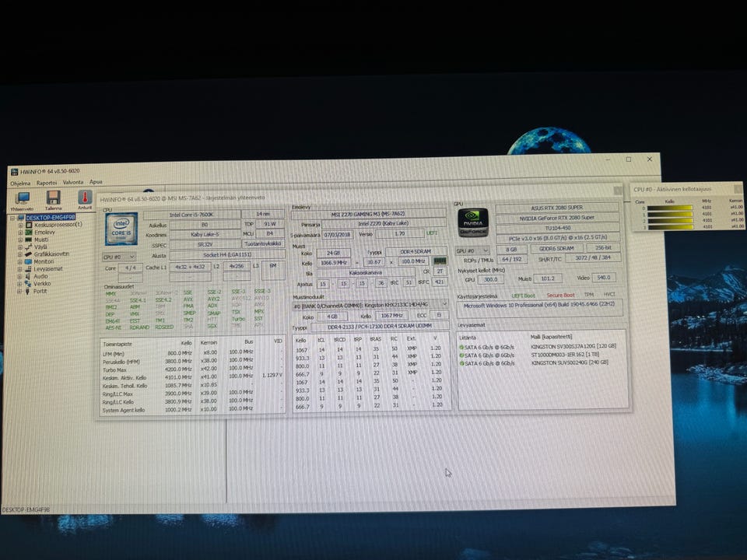Expand the Väylä tree branch
Image resolution: width=747 pixels, height=560 pixels.
(20, 247)
